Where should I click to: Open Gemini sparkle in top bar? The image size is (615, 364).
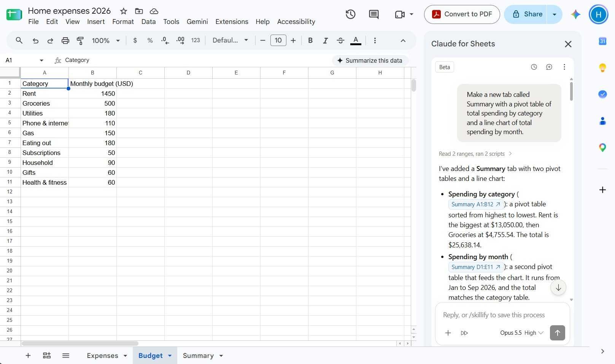(575, 14)
